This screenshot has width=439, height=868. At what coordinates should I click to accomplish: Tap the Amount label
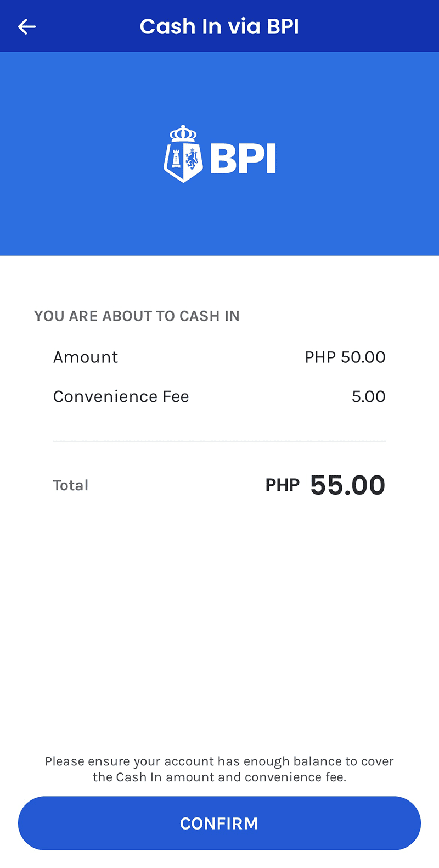pos(86,357)
